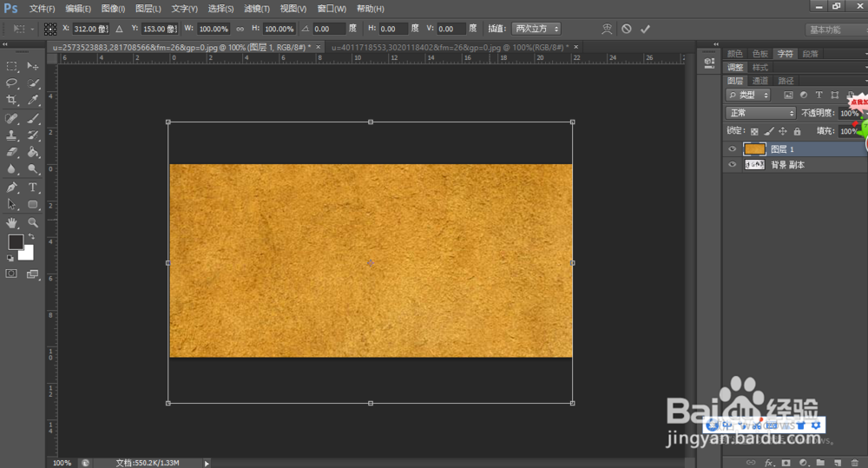Screen dimensions: 868x468
Task: Choose the Pen tool
Action: coord(12,188)
